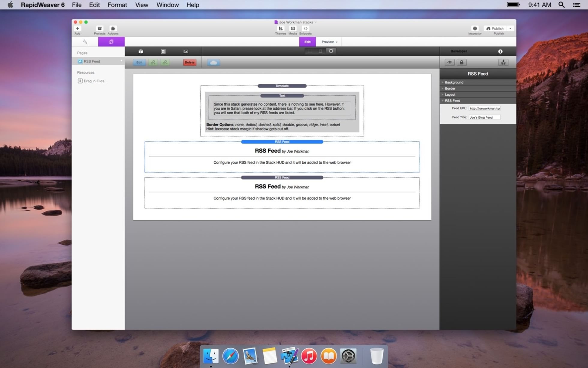Open the Notes Dock icon

pos(269,356)
